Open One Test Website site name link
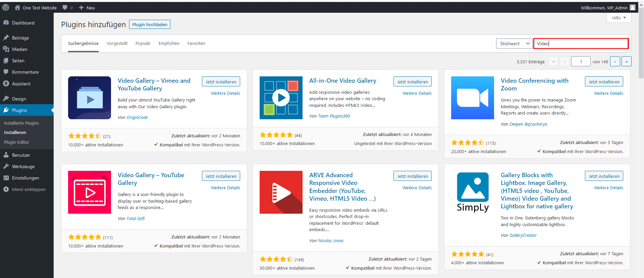644x278 pixels. click(x=40, y=8)
